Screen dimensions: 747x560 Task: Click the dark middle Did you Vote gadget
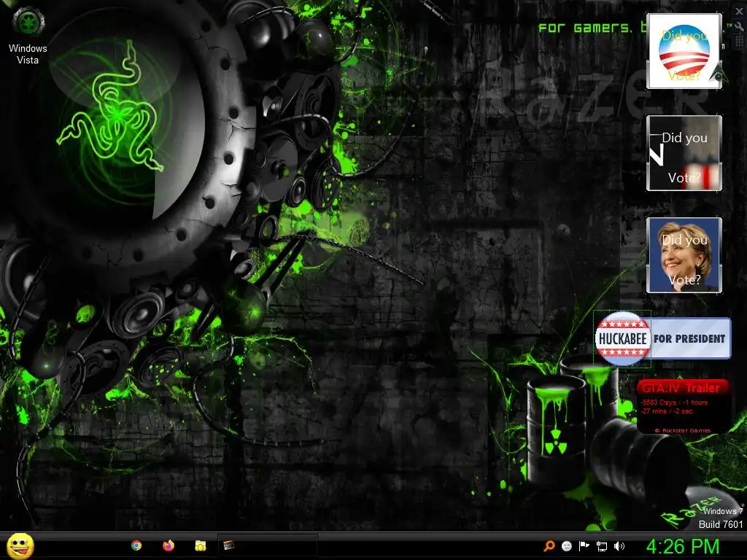pos(684,153)
